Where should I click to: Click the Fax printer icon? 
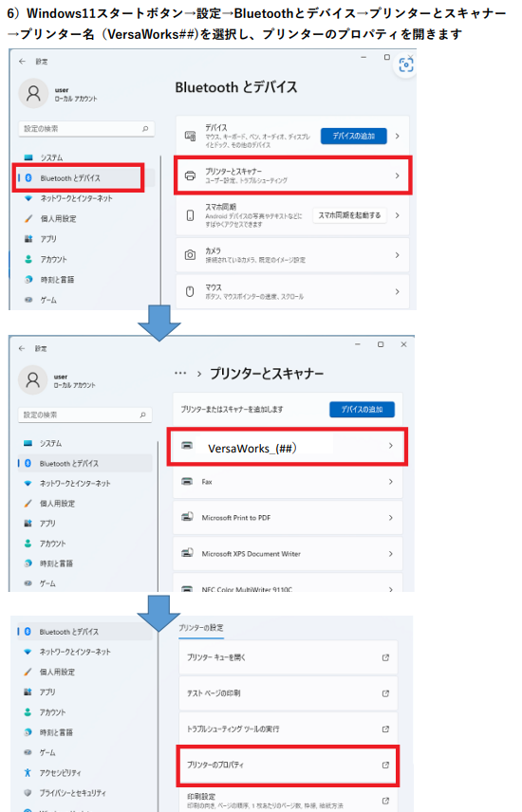(x=187, y=482)
